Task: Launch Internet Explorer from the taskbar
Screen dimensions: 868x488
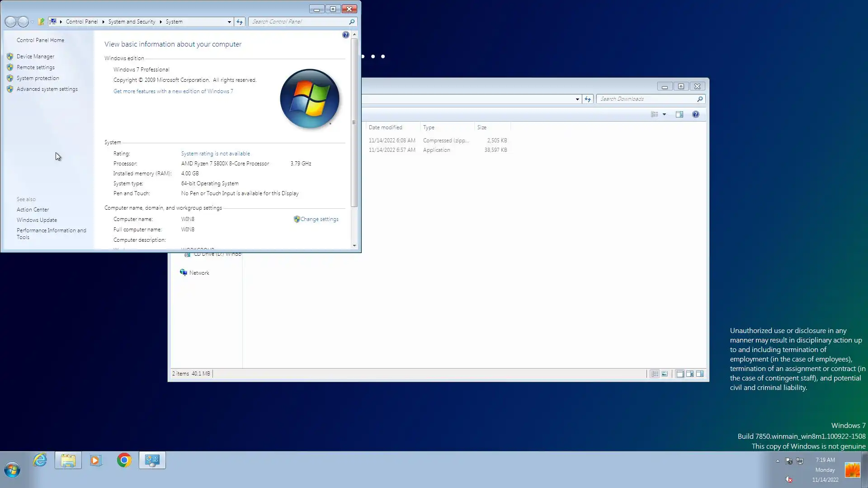Action: coord(40,460)
